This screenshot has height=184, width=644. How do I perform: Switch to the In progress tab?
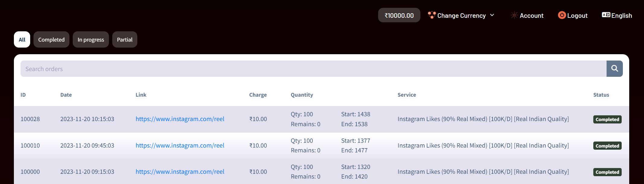[x=91, y=39]
